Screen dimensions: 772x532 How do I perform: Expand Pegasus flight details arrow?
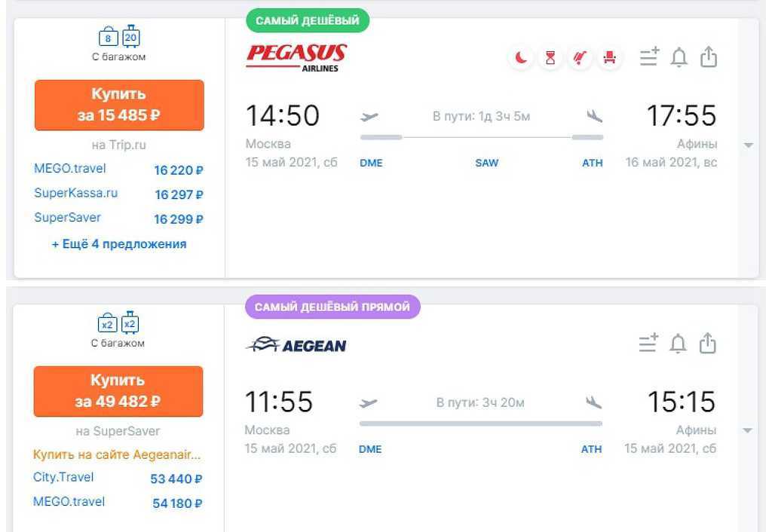click(x=748, y=145)
